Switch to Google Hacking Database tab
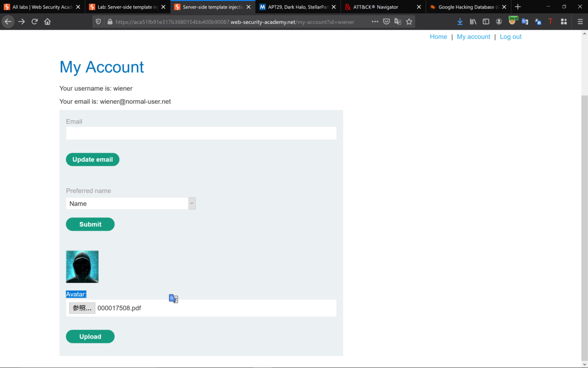 pyautogui.click(x=467, y=7)
